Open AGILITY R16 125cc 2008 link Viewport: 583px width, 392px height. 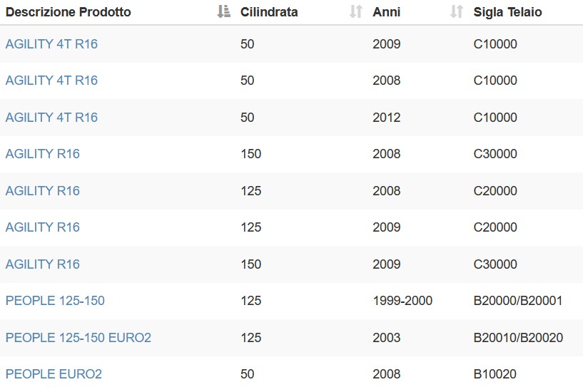(x=43, y=191)
